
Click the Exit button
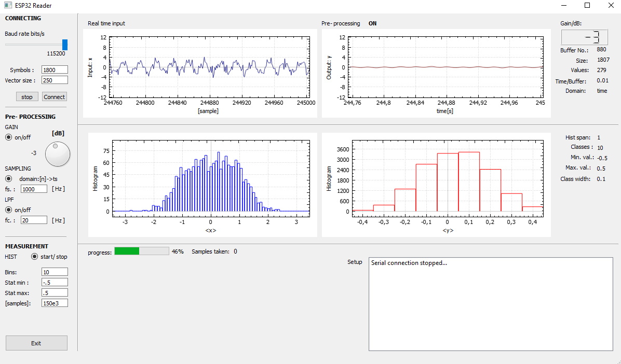[36, 343]
